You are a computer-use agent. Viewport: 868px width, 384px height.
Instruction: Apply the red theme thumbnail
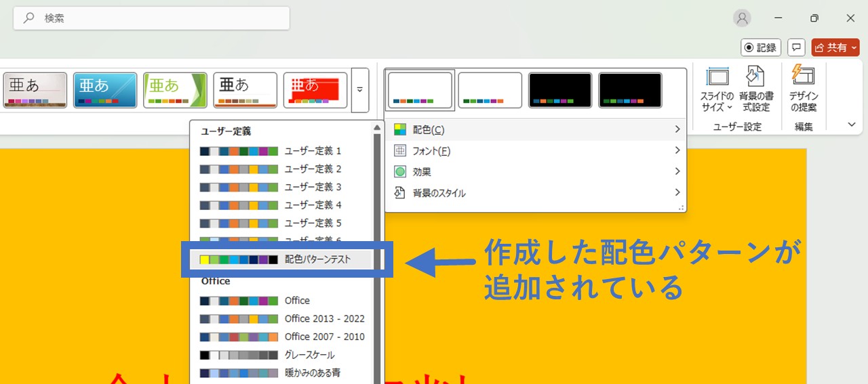tap(315, 90)
